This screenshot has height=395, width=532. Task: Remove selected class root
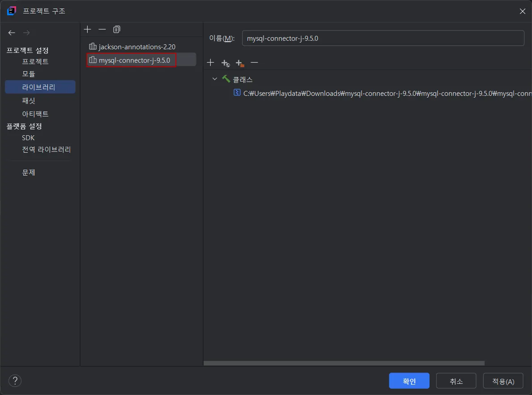tap(254, 63)
